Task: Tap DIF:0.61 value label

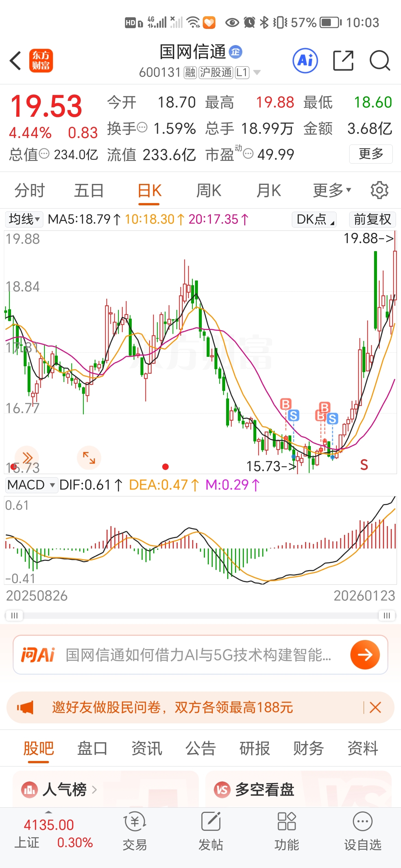Action: click(90, 485)
